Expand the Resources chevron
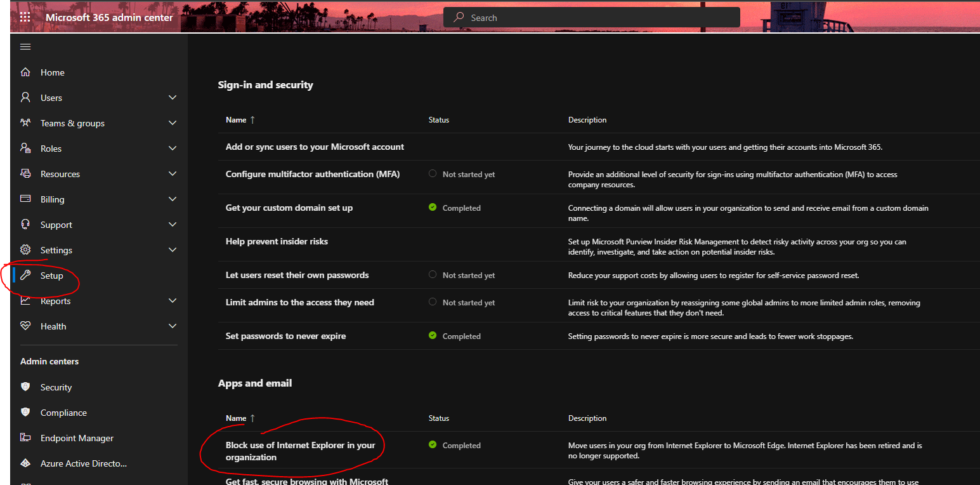Image resolution: width=980 pixels, height=485 pixels. 173,174
